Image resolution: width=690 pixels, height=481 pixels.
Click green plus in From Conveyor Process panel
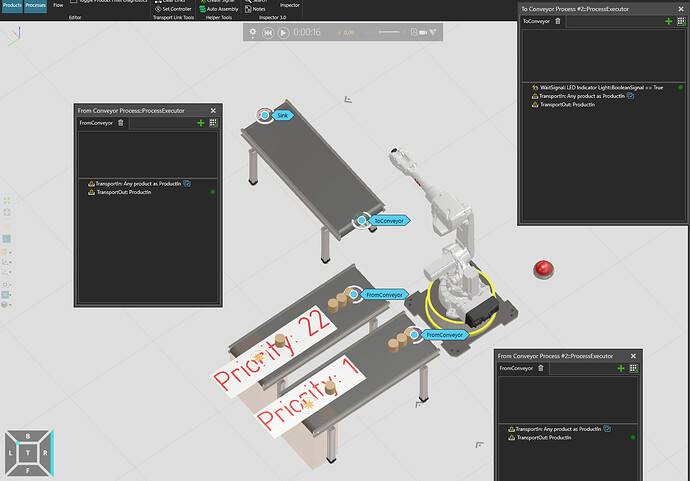[201, 122]
